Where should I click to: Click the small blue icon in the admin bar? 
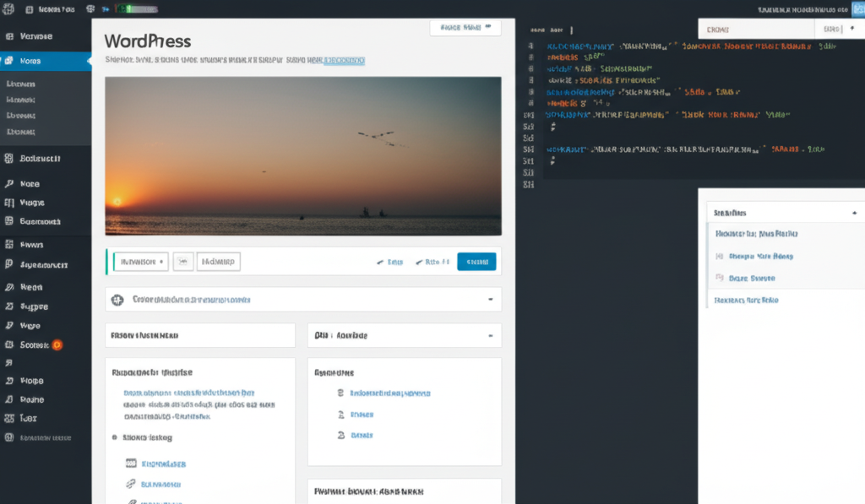[106, 9]
